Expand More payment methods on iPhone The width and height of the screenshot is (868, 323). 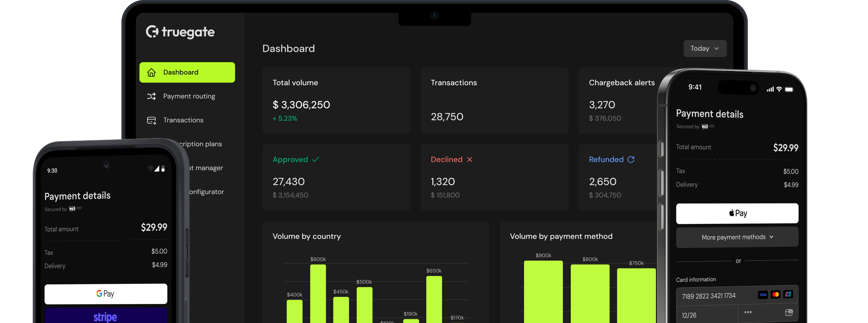click(x=737, y=237)
